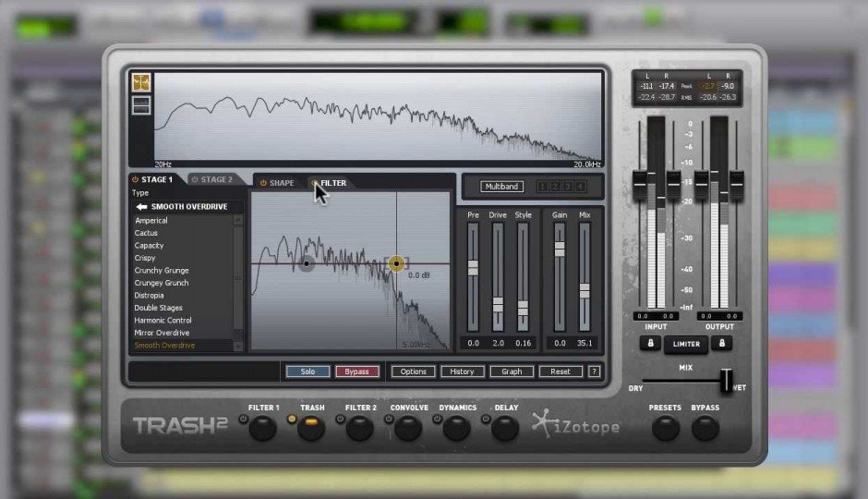Screen dimensions: 868x499
Task: Click the global Bypass knob button
Action: click(705, 428)
